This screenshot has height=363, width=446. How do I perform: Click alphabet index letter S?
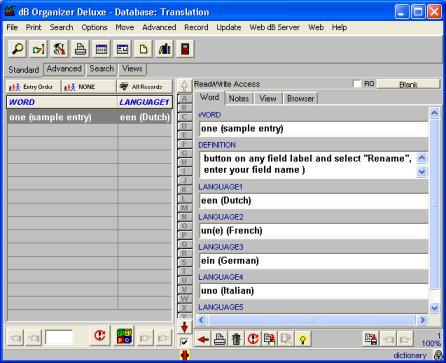184,262
